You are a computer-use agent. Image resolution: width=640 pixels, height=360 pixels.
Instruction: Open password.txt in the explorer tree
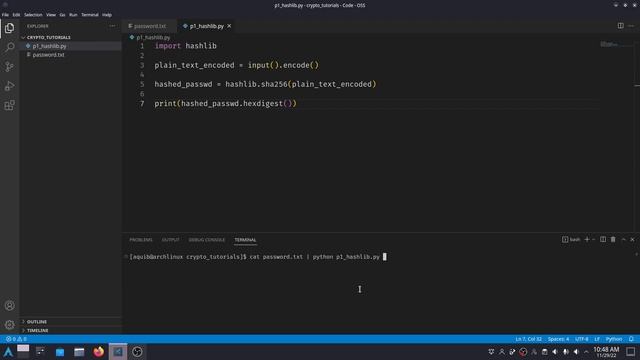pos(70,55)
